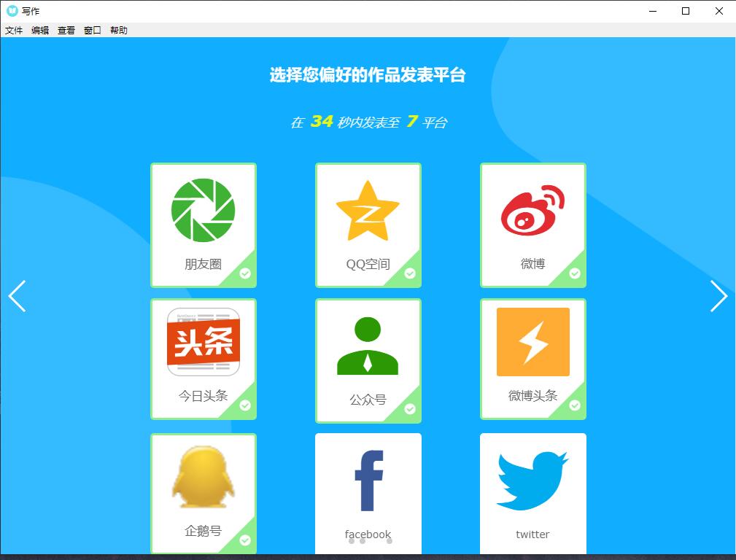Pick the 微博头条 lightning icon
Viewport: 736px width, 560px height.
point(532,342)
